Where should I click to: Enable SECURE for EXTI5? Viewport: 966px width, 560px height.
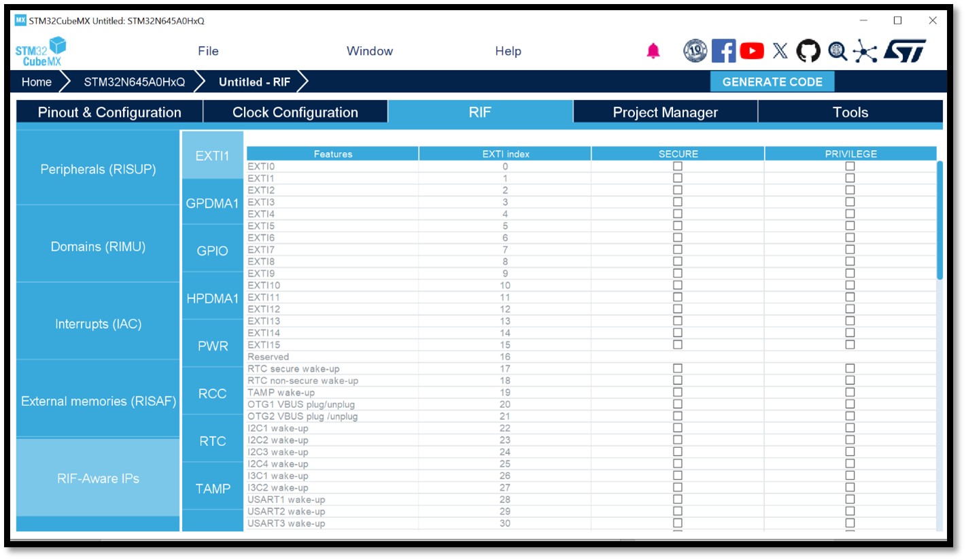[x=677, y=226]
